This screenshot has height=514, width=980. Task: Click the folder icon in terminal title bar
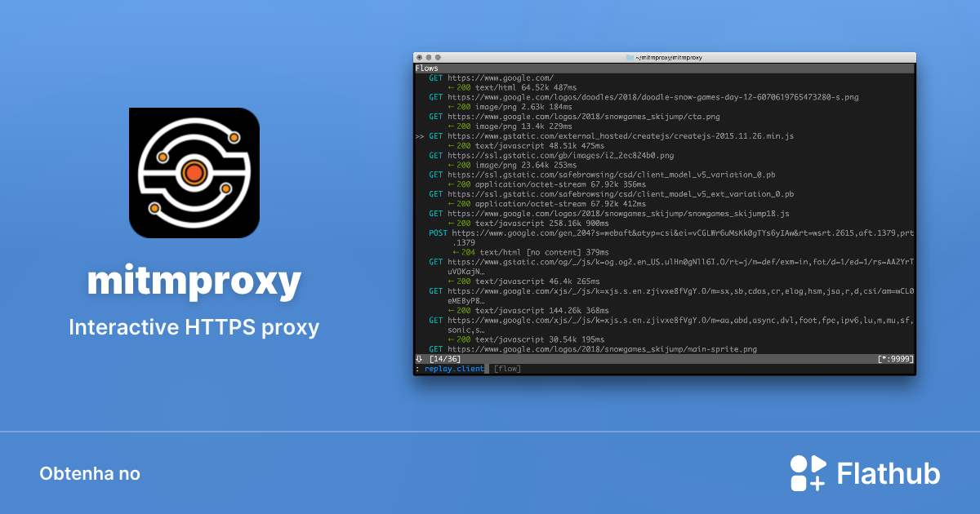[630, 57]
